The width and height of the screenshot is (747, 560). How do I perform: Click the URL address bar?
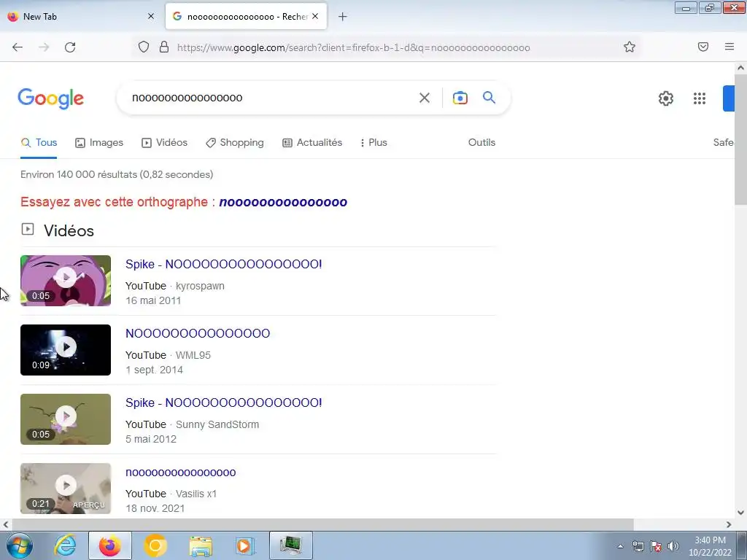pyautogui.click(x=386, y=47)
